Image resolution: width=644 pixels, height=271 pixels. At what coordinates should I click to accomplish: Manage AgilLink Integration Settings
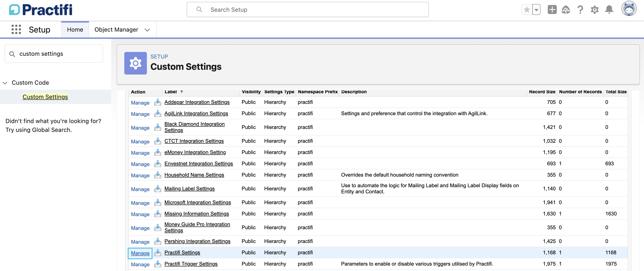click(x=140, y=114)
